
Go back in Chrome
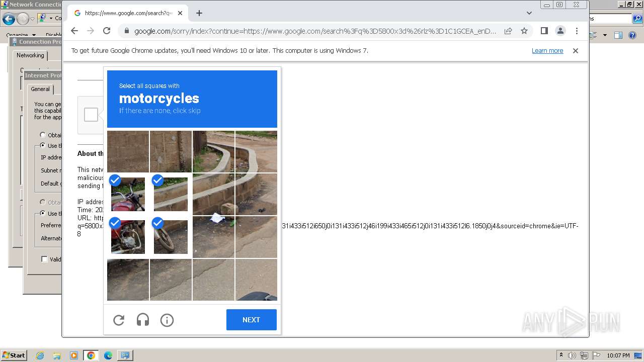[x=74, y=31]
